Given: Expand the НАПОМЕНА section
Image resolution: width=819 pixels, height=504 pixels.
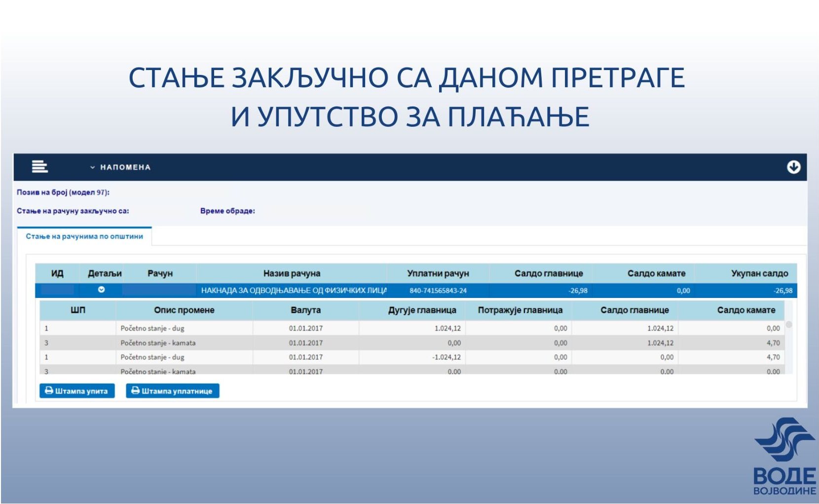Looking at the screenshot, I should (120, 167).
